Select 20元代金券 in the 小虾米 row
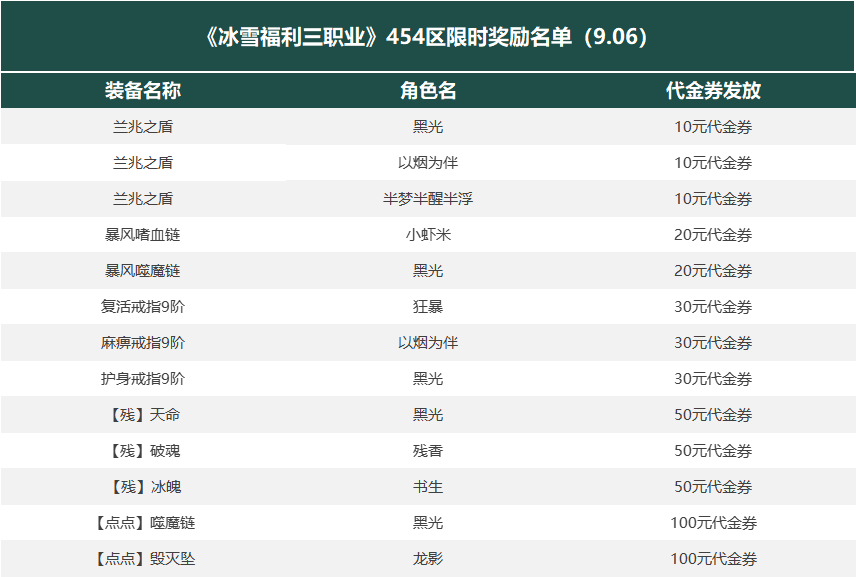The width and height of the screenshot is (856, 577). (x=713, y=235)
